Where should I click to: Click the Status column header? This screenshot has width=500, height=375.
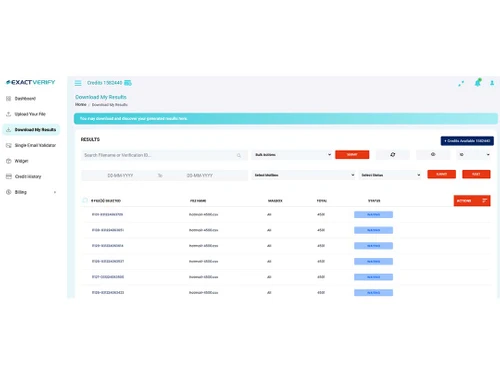tap(374, 201)
